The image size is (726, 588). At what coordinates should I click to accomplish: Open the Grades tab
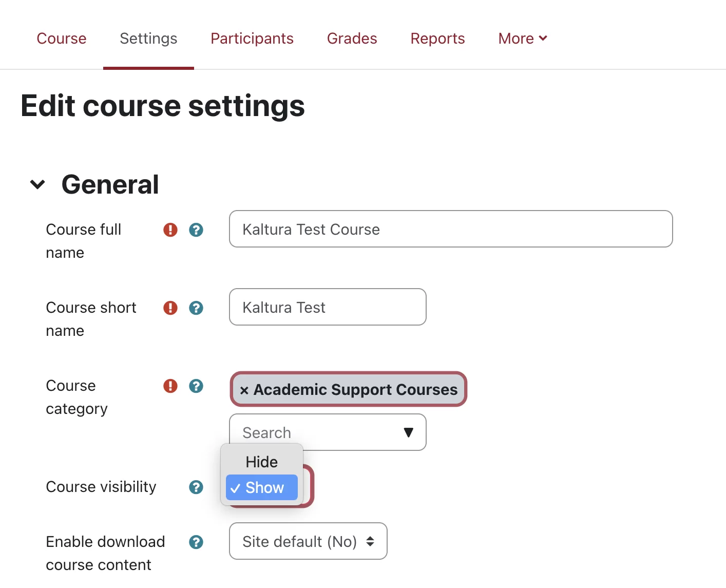tap(352, 39)
